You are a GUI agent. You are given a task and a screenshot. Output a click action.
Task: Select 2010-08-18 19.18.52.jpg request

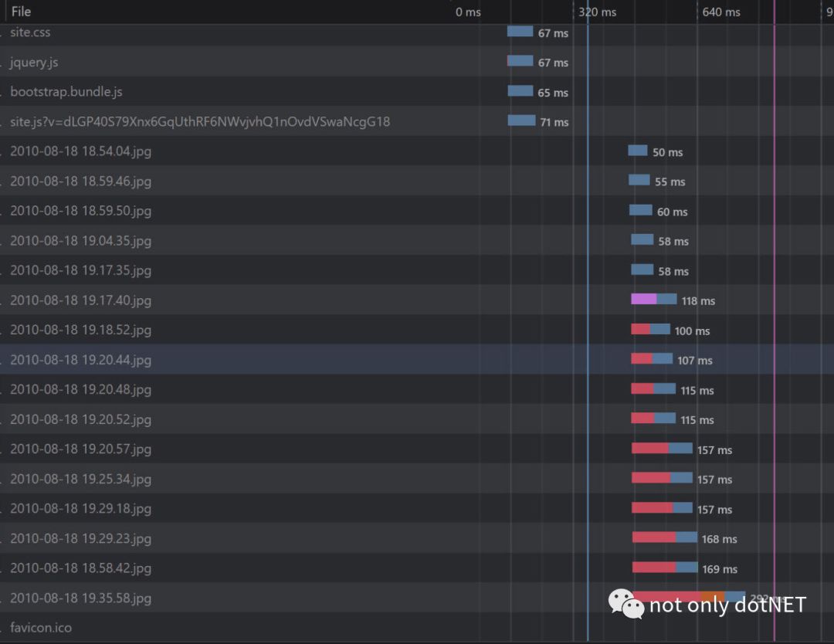click(x=417, y=329)
